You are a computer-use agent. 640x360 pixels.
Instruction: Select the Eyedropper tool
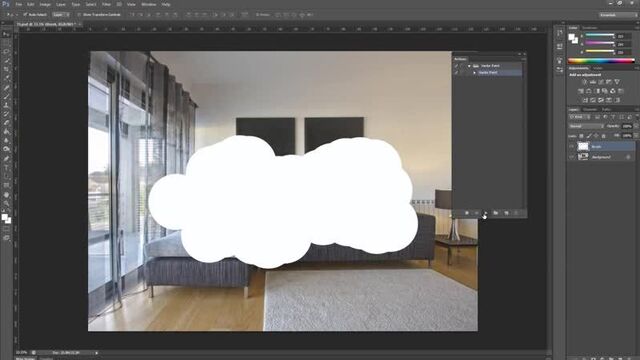coord(6,79)
